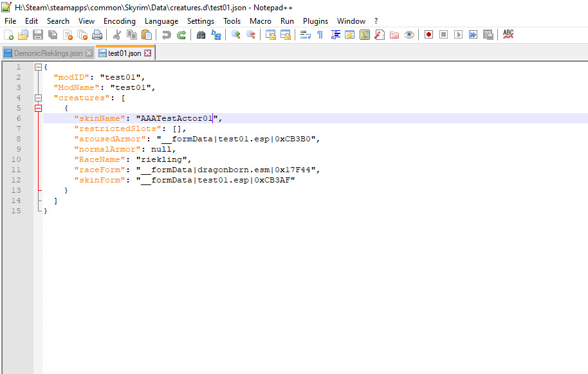Click the Save file toolbar icon
The width and height of the screenshot is (588, 374).
point(38,35)
